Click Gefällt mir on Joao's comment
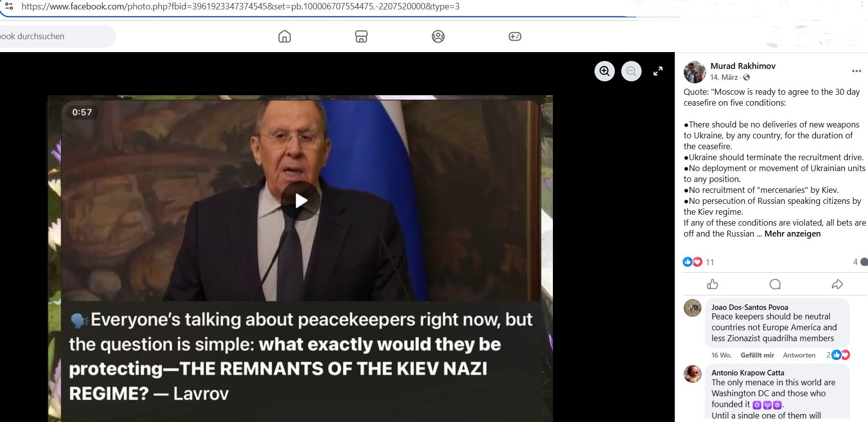This screenshot has height=422, width=868. (x=757, y=355)
